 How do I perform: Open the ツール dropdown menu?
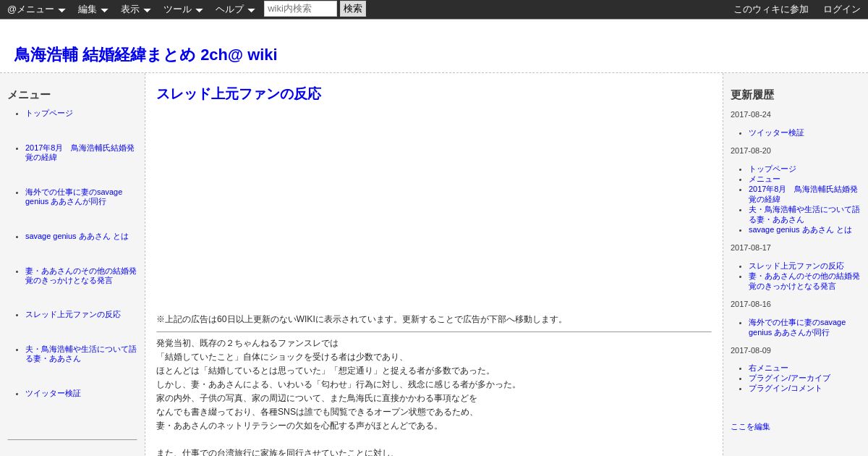[x=183, y=9]
